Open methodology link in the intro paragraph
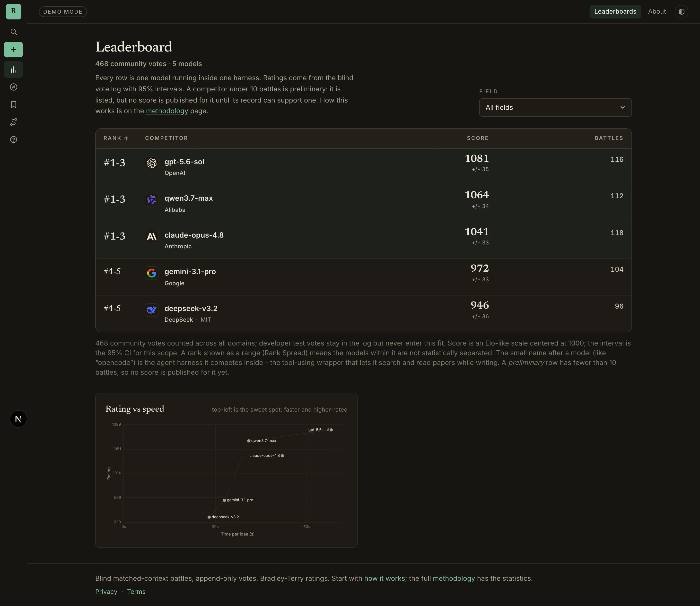Image resolution: width=700 pixels, height=606 pixels. pos(167,111)
